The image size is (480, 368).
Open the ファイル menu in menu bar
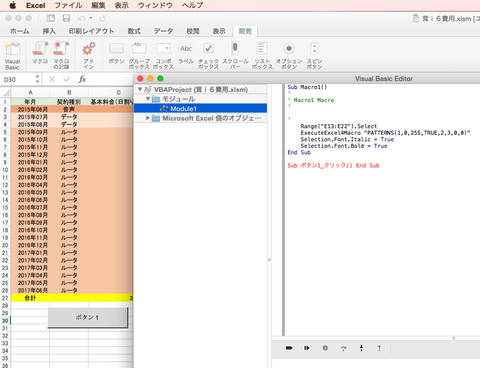(x=68, y=5)
